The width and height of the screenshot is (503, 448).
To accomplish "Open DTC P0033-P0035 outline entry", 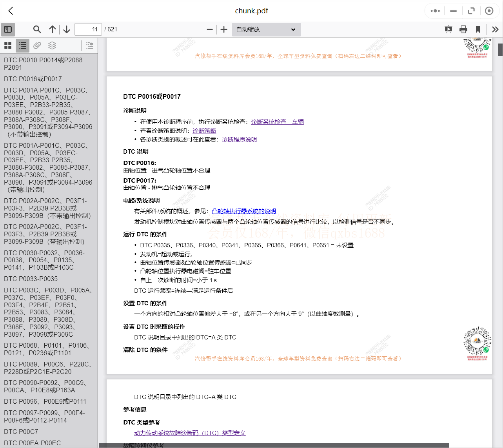I will coord(31,279).
